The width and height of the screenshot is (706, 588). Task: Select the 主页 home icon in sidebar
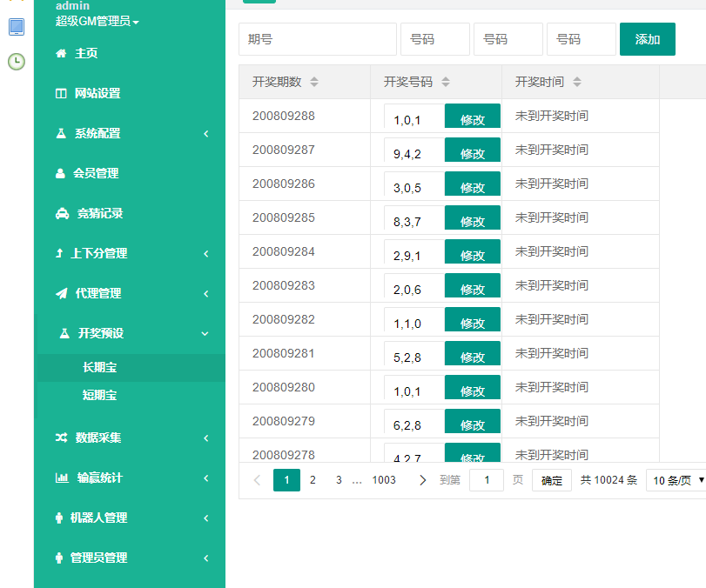pyautogui.click(x=59, y=53)
